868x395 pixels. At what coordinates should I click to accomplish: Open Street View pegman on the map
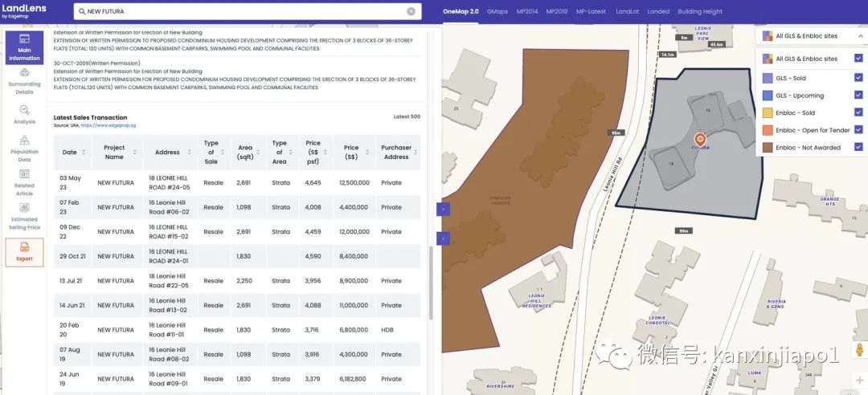pos(859,352)
